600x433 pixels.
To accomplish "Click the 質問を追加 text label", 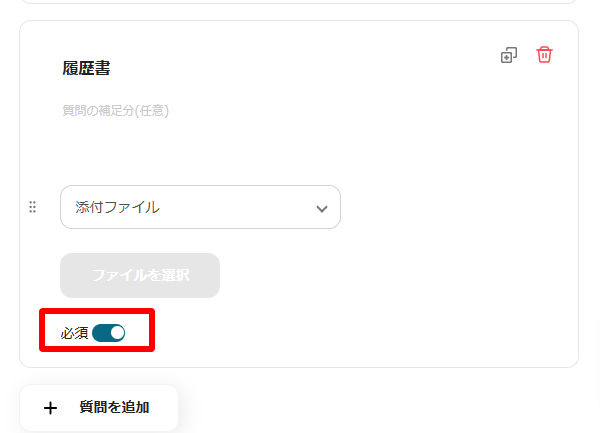I will click(114, 407).
